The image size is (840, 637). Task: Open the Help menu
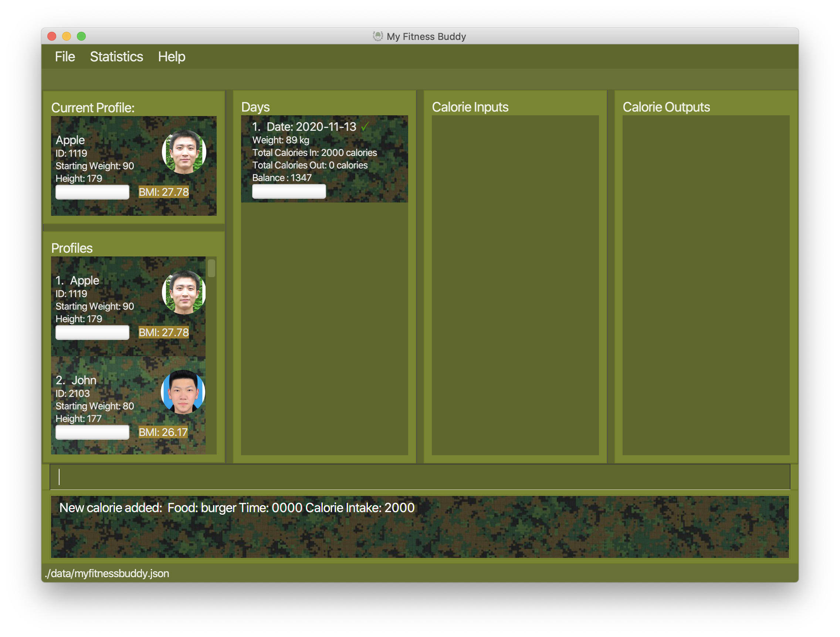(171, 57)
